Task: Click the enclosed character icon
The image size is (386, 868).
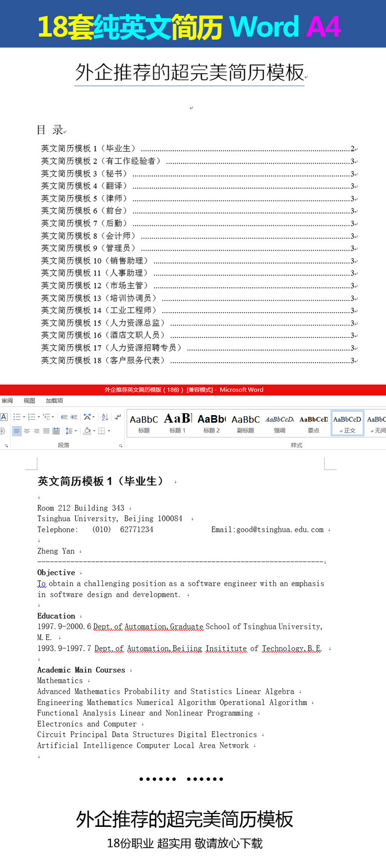Action: click(x=2, y=431)
